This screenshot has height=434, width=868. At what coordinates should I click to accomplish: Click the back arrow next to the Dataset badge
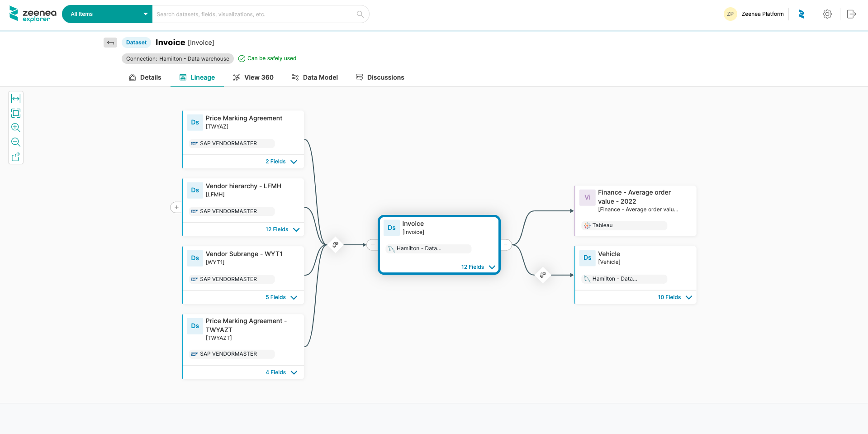110,42
